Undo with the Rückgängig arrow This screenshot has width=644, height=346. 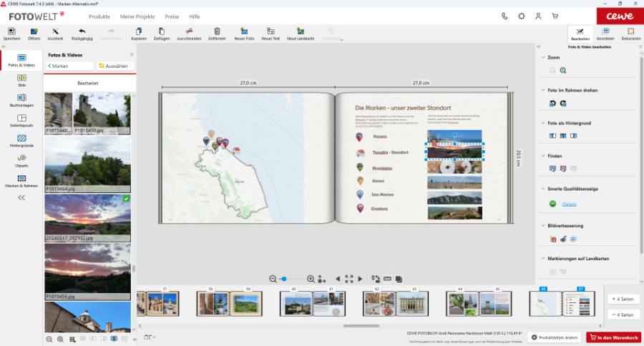coord(82,34)
